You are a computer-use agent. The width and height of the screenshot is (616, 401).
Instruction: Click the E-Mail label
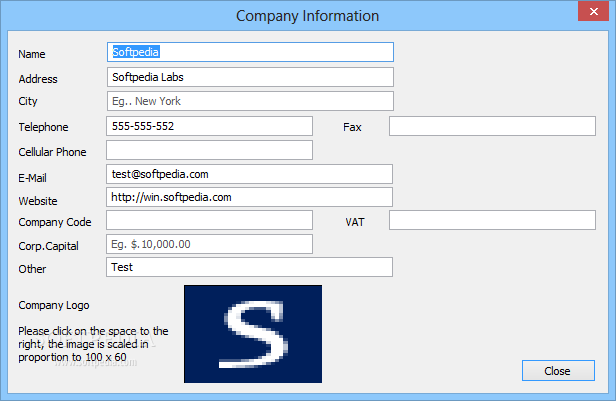(x=32, y=178)
